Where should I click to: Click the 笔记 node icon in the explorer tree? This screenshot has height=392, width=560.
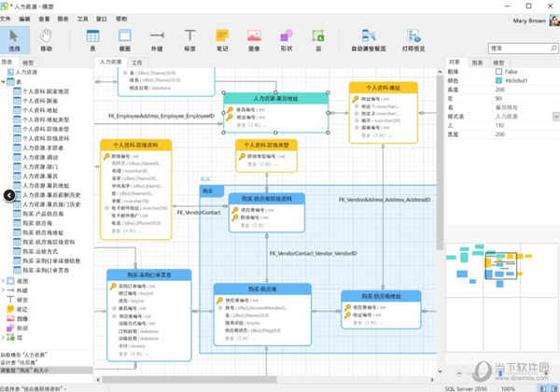10,309
